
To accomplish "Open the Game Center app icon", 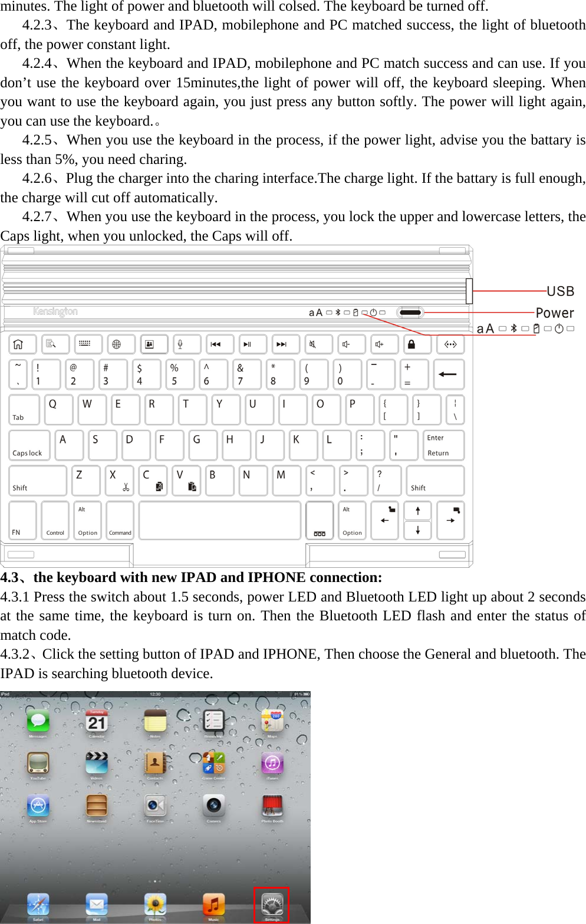I will pos(213,763).
